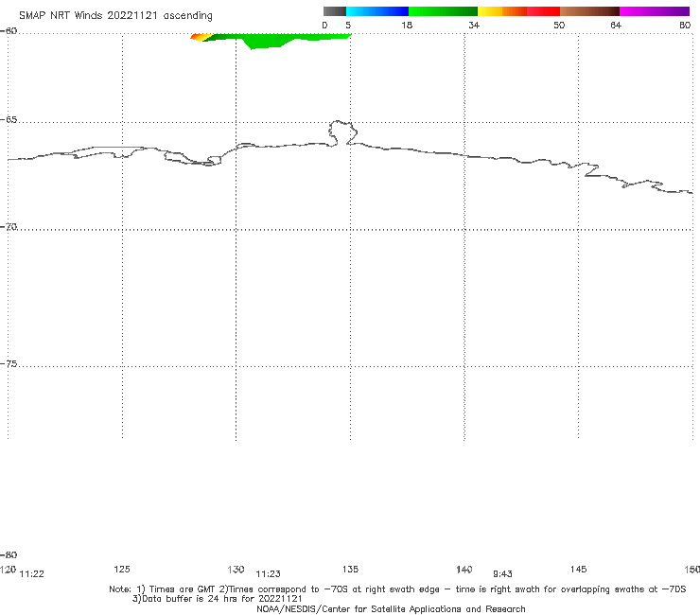Click the longitude label '135'

[350, 569]
